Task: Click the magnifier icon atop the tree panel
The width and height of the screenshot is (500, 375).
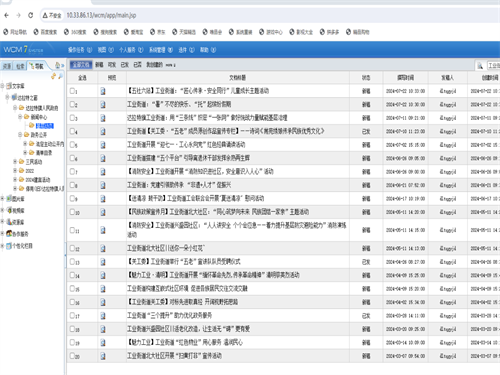Action: coord(60,76)
